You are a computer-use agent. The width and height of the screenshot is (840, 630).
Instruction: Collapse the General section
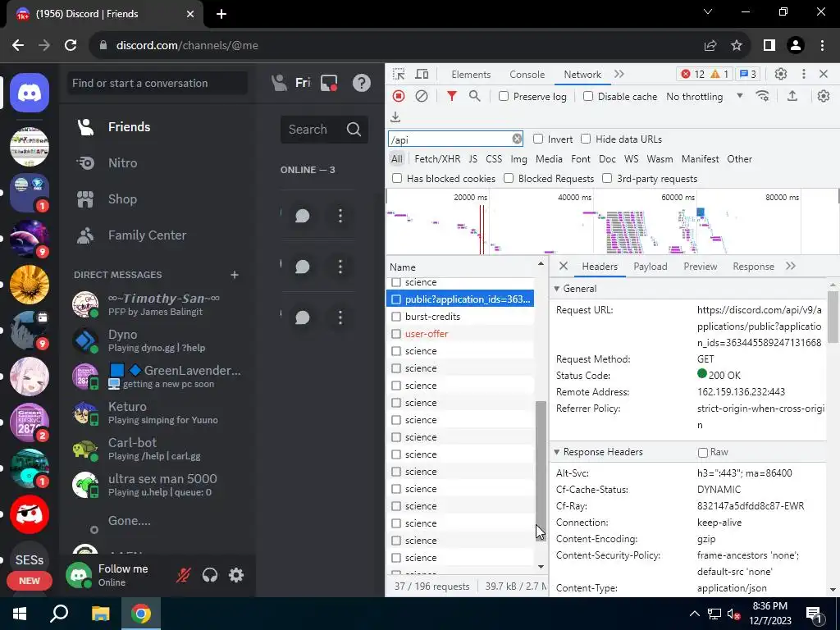pyautogui.click(x=557, y=289)
